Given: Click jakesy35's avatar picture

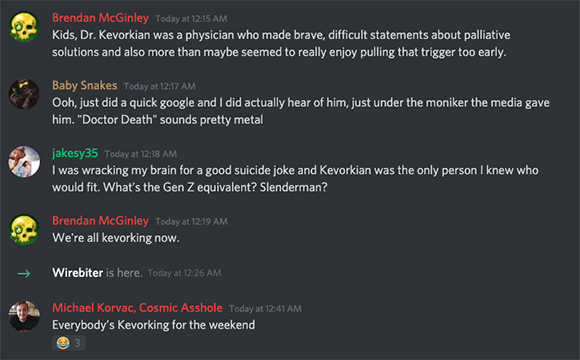Looking at the screenshot, I should tap(24, 162).
